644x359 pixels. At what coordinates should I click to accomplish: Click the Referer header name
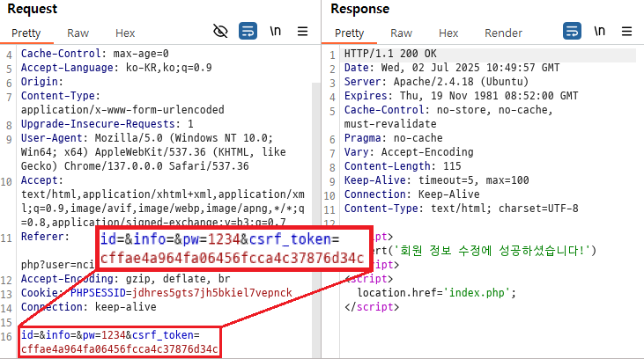[x=45, y=237]
